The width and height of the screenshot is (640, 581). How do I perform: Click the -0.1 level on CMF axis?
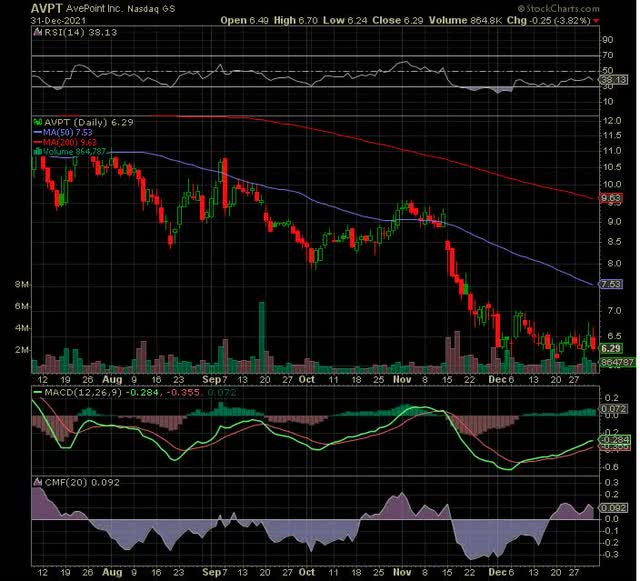coord(611,531)
